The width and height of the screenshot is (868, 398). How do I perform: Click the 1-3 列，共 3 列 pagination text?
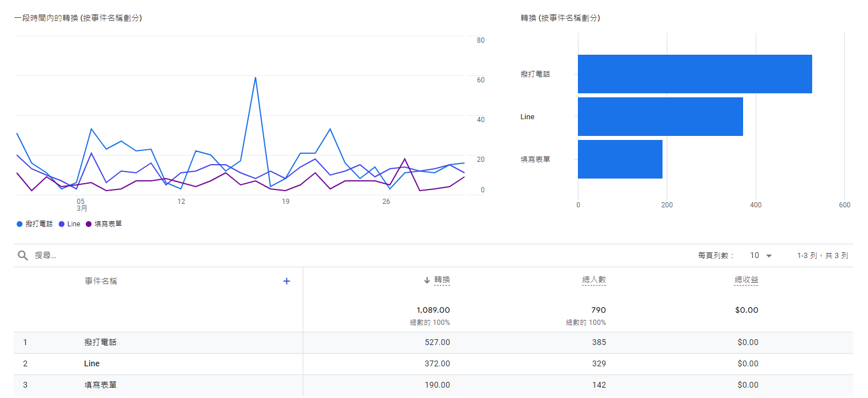click(823, 256)
